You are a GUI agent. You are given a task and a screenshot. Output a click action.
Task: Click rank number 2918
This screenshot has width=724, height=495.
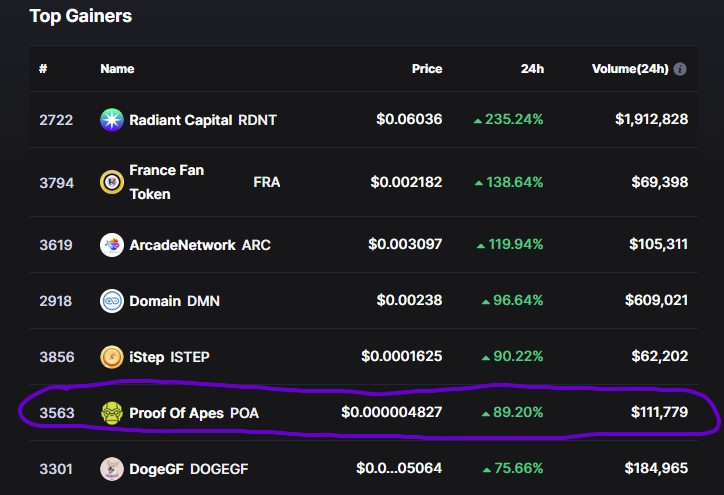[x=55, y=301]
